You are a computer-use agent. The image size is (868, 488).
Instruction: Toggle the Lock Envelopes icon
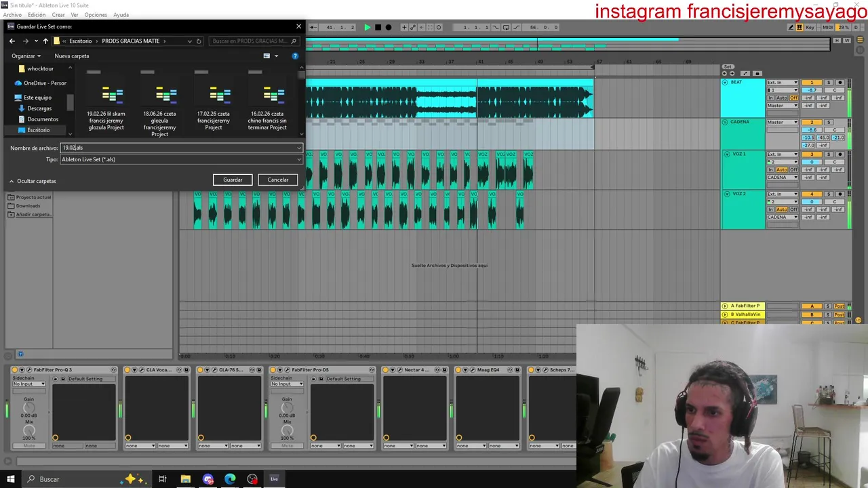click(x=757, y=73)
